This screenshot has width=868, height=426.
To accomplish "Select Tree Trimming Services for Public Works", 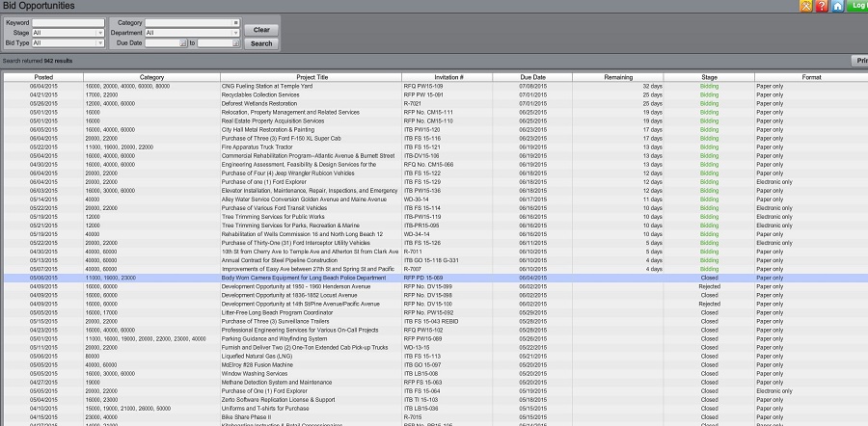I will (x=274, y=216).
